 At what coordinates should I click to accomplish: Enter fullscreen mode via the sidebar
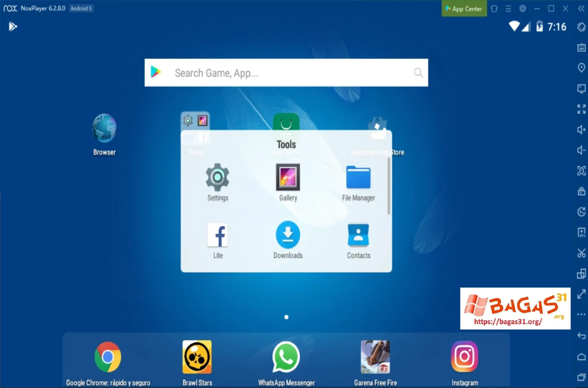pos(582,109)
